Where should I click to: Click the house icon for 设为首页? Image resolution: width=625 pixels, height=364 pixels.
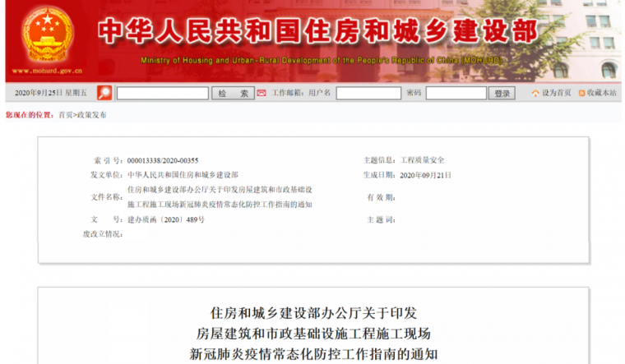pos(535,94)
